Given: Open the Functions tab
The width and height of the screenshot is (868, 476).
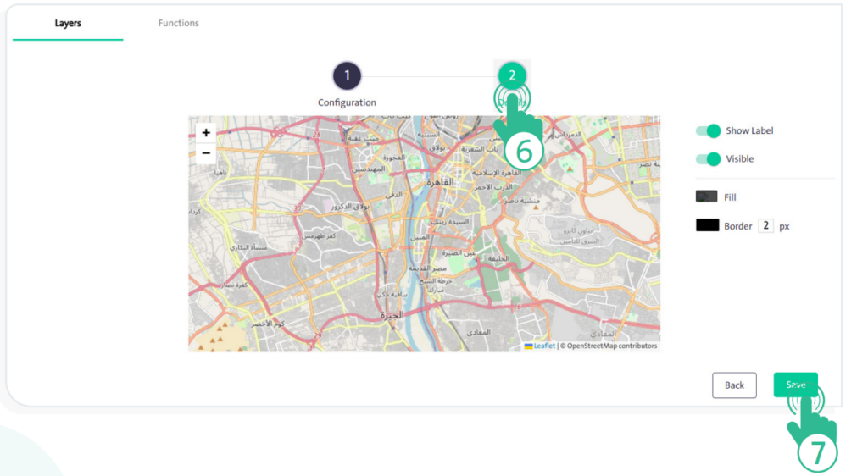Looking at the screenshot, I should coord(178,24).
